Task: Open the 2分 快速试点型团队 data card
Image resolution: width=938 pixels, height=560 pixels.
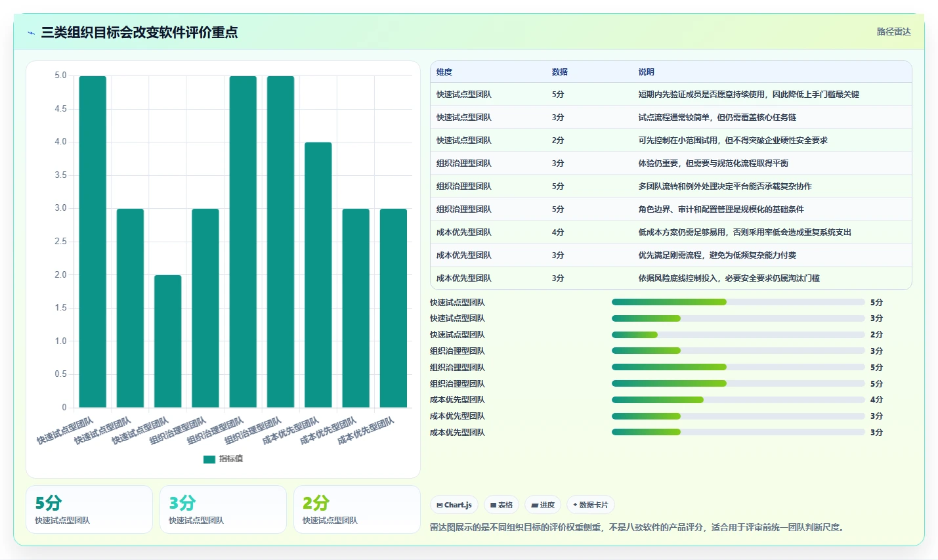Action: [x=357, y=509]
